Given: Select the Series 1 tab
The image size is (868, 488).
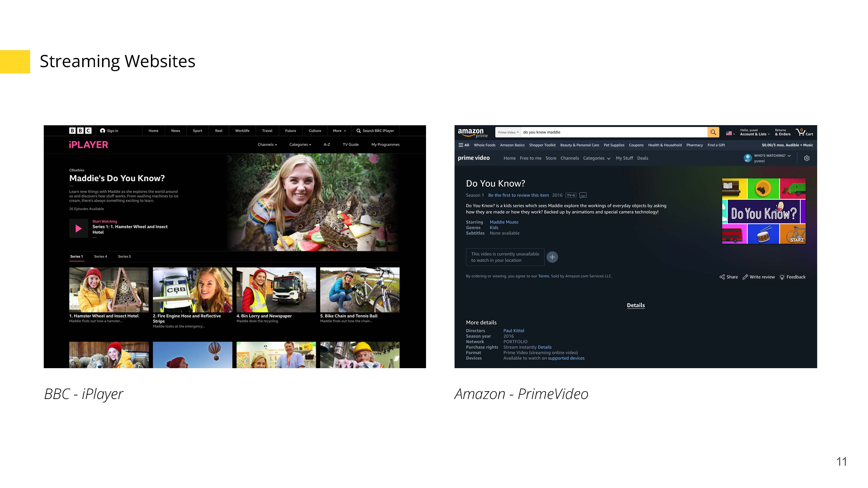Looking at the screenshot, I should pos(77,257).
